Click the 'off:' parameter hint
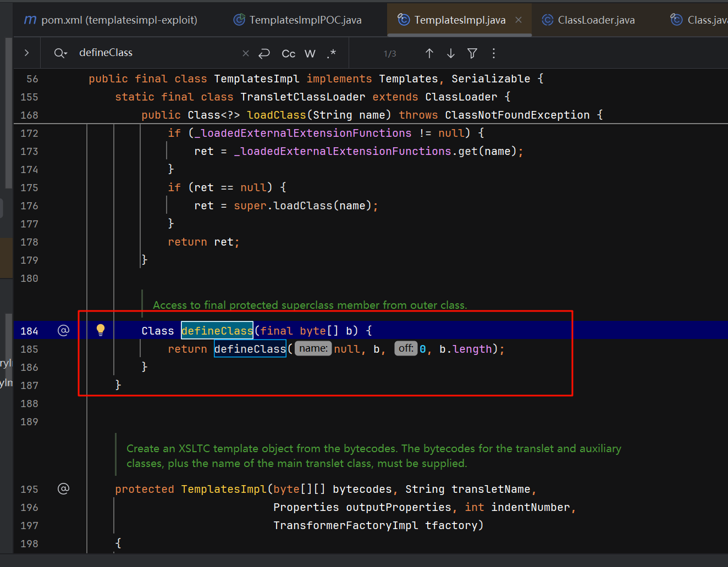The height and width of the screenshot is (567, 728). (x=406, y=348)
